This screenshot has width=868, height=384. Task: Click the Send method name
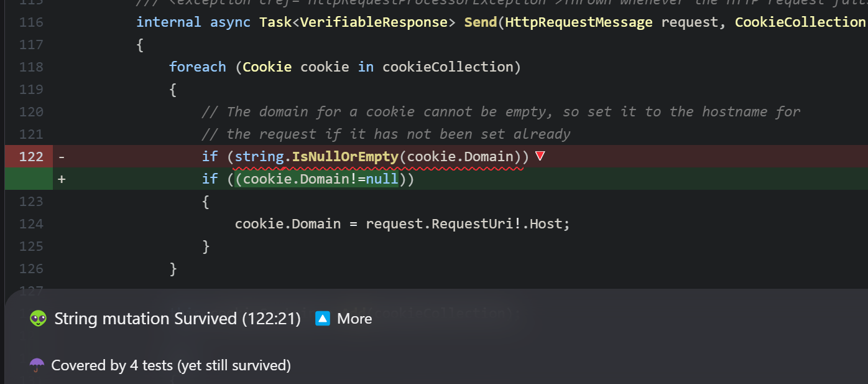480,22
